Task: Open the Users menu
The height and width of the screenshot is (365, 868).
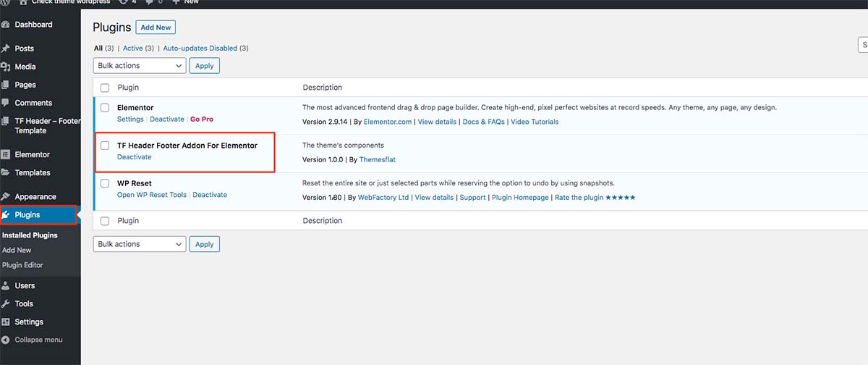Action: (x=25, y=285)
